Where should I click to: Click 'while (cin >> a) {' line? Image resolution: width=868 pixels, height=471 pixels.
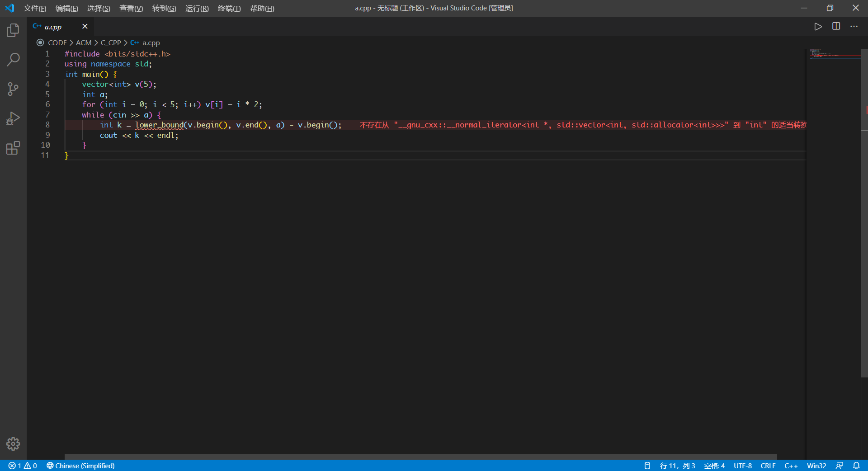[122, 115]
